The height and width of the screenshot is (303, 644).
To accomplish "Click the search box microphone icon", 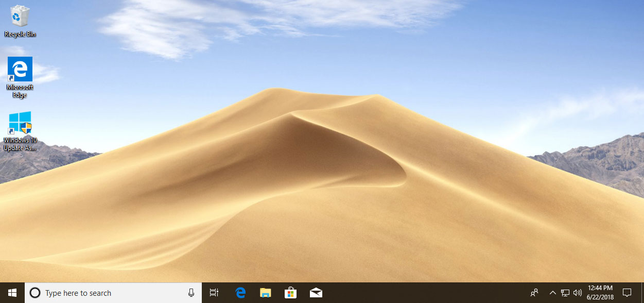I will tap(192, 293).
